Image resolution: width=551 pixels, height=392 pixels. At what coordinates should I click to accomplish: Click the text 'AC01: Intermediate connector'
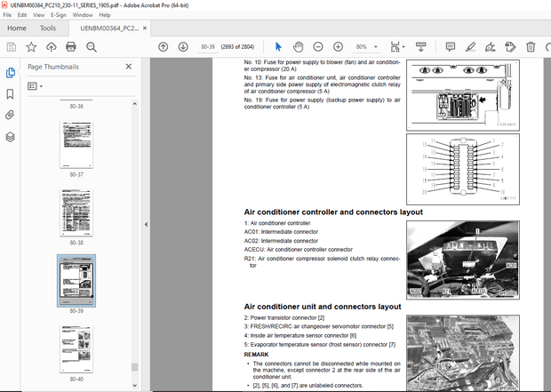pos(281,232)
